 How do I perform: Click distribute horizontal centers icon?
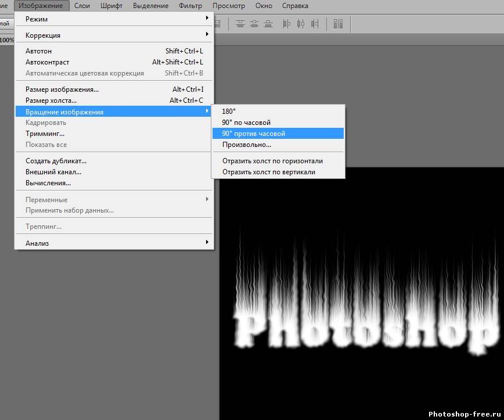301,24
